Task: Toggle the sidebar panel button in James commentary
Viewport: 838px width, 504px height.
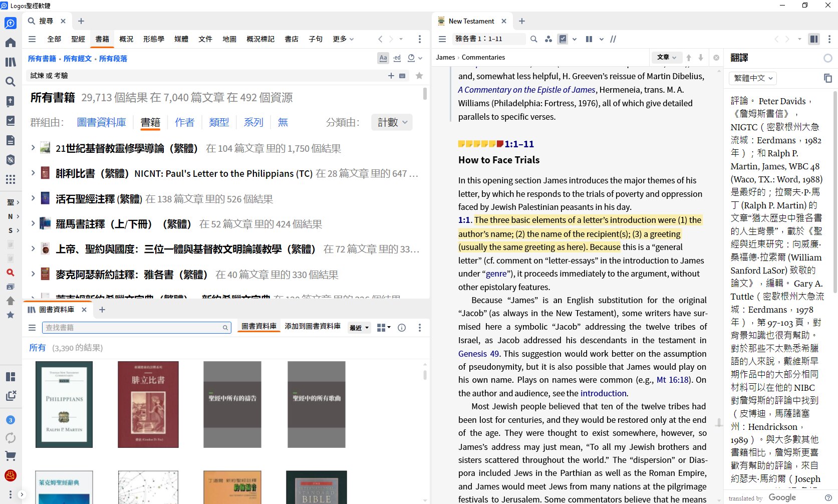Action: (814, 39)
